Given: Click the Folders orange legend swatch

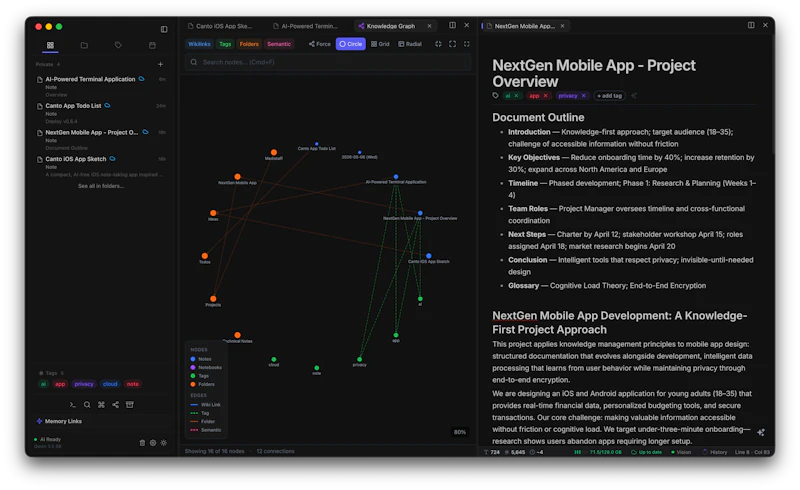Looking at the screenshot, I should pyautogui.click(x=193, y=384).
